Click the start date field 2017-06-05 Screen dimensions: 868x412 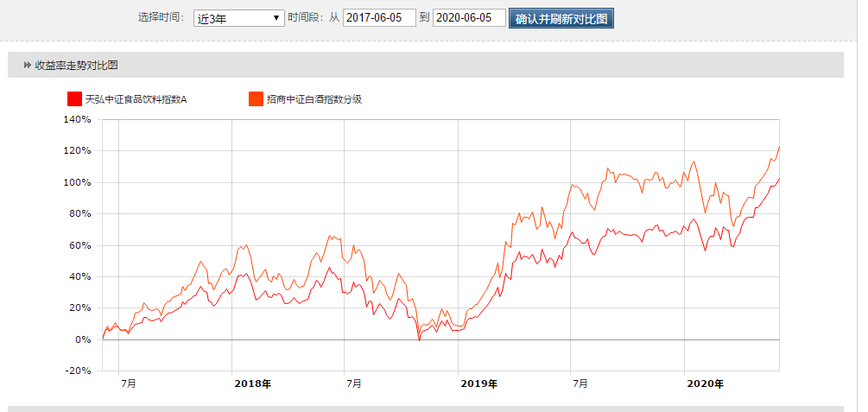pos(379,19)
